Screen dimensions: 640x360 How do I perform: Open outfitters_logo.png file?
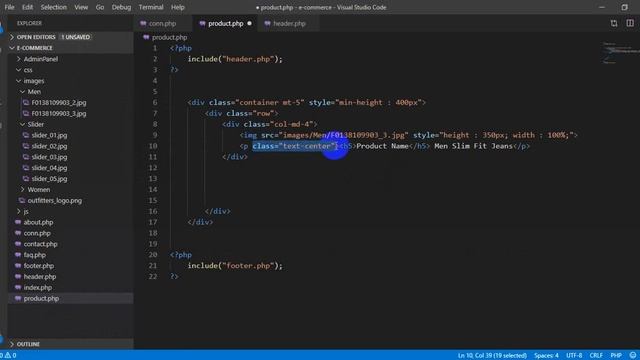pos(54,200)
